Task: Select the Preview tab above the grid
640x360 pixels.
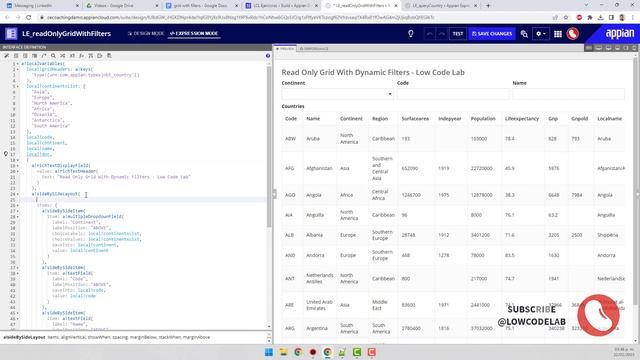Action: [x=285, y=49]
